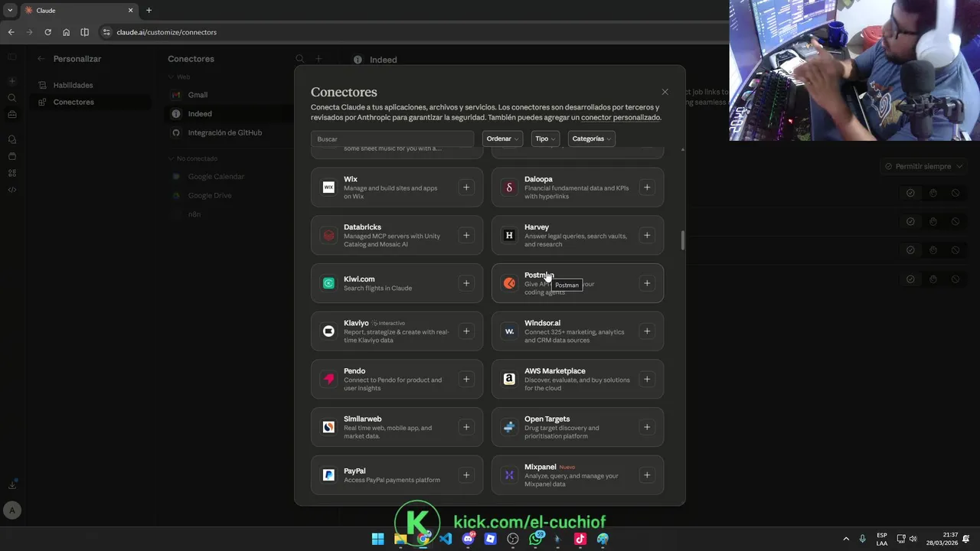Reload the page in browser
The image size is (980, 551).
coord(47,32)
